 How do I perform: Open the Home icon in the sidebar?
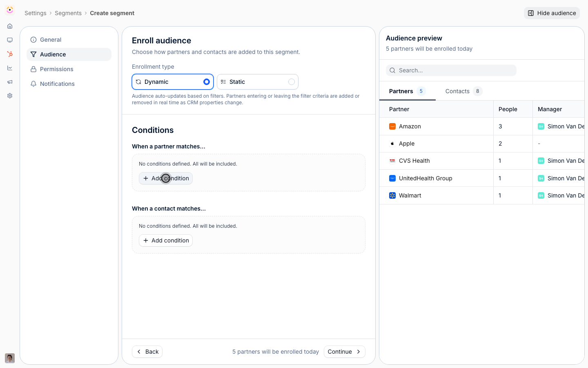(x=10, y=26)
